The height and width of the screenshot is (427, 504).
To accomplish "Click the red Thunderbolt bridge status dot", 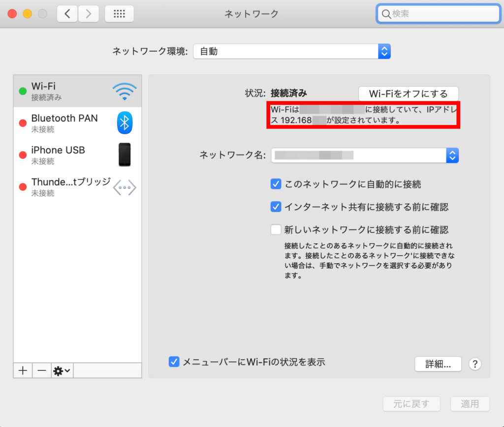I will pyautogui.click(x=23, y=186).
